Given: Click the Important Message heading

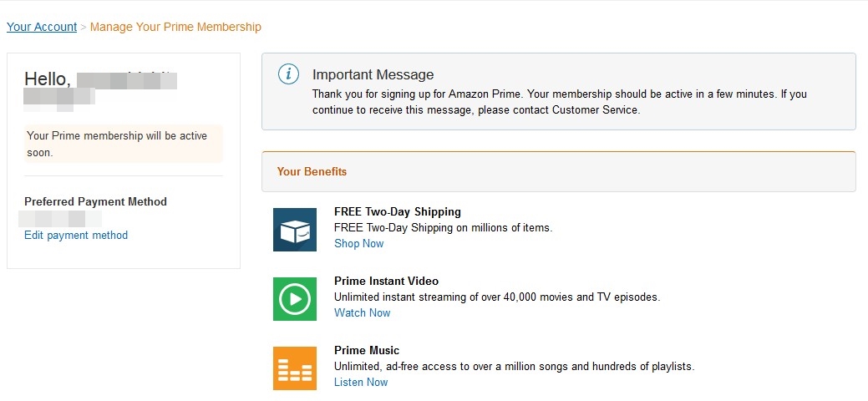Looking at the screenshot, I should point(373,75).
